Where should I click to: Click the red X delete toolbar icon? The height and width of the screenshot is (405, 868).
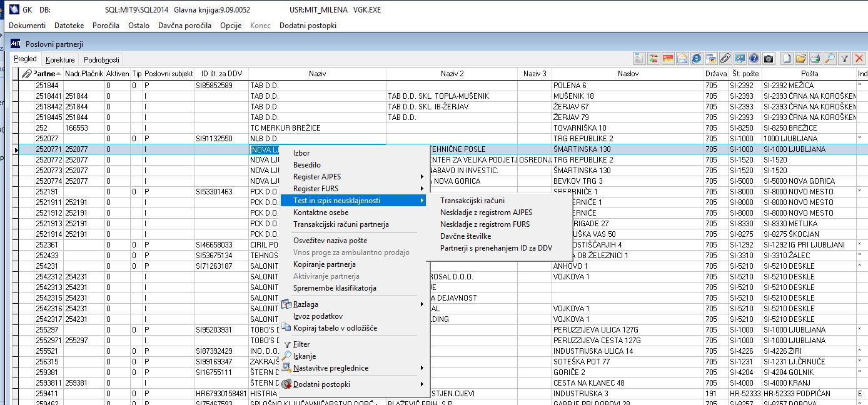(x=859, y=59)
